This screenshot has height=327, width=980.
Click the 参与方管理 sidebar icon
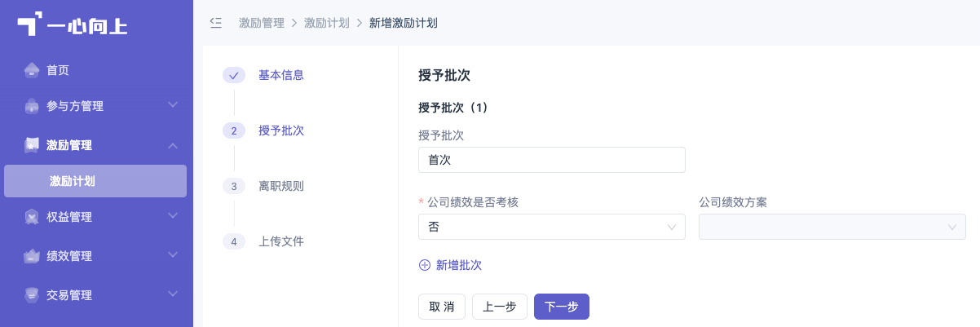click(x=32, y=106)
